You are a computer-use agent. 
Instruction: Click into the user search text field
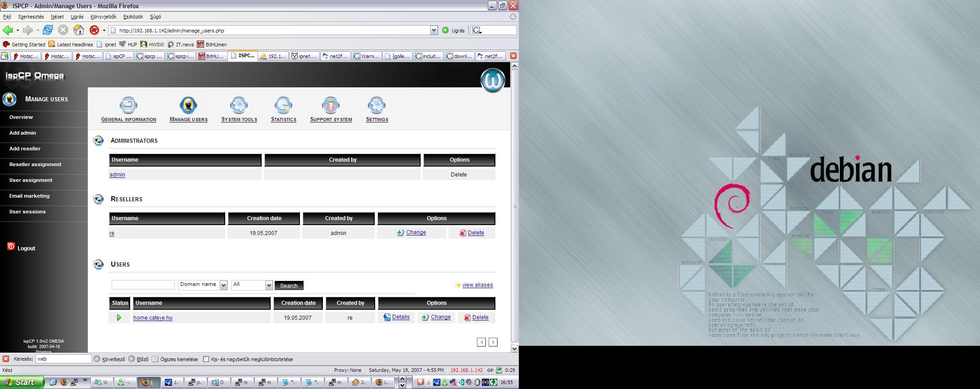click(143, 285)
